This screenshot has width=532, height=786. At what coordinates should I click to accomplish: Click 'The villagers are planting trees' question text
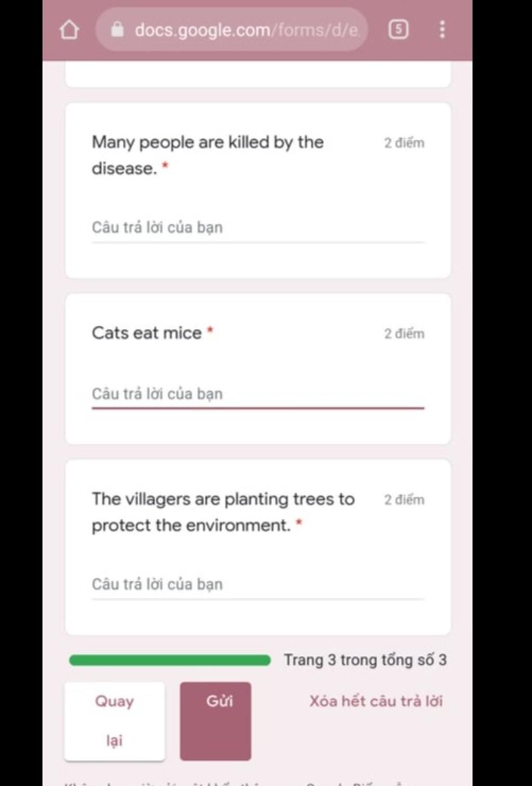[223, 512]
